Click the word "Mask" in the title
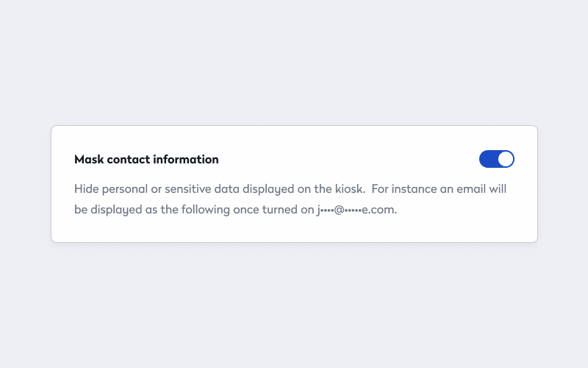The width and height of the screenshot is (588, 368). point(88,159)
